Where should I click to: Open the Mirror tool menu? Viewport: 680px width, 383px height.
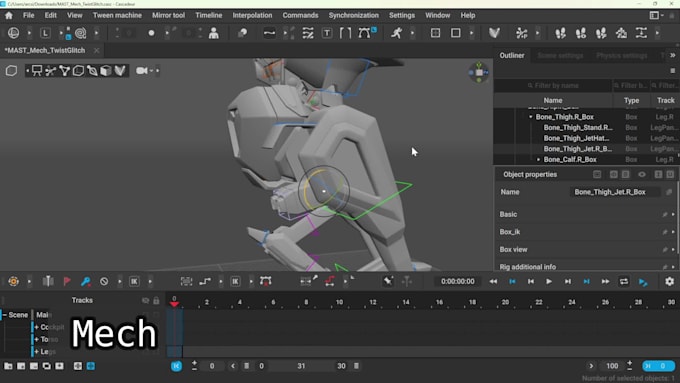(x=168, y=15)
